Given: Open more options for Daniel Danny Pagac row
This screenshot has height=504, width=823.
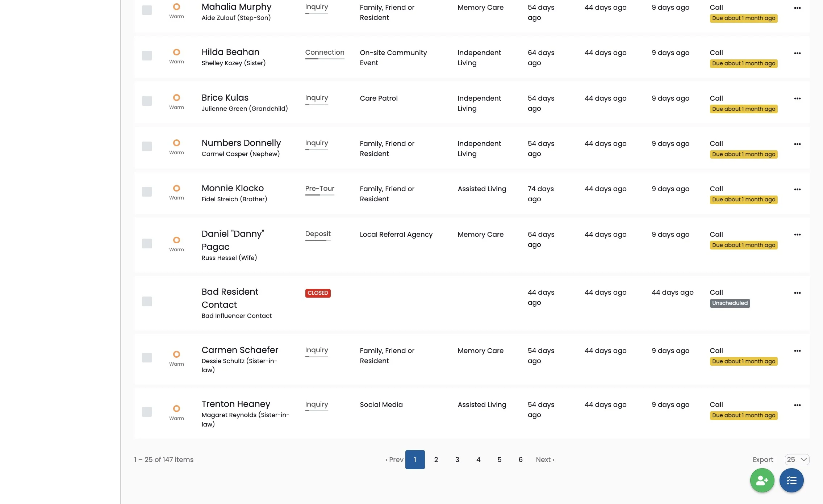Looking at the screenshot, I should click(x=797, y=235).
